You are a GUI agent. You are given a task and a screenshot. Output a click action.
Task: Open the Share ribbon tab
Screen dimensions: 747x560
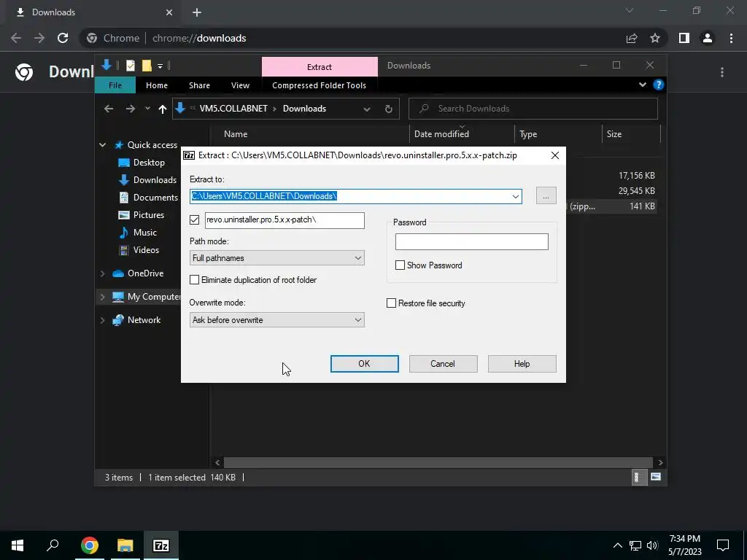tap(199, 85)
